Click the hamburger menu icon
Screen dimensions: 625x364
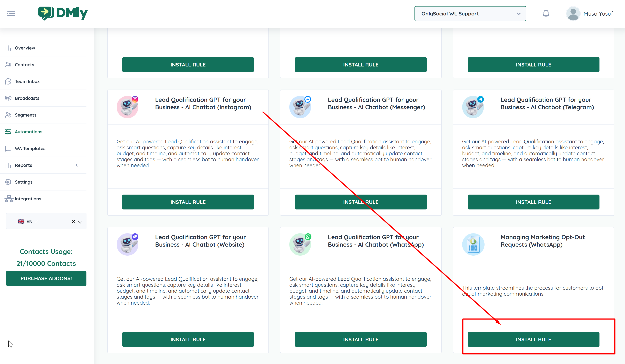tap(11, 13)
